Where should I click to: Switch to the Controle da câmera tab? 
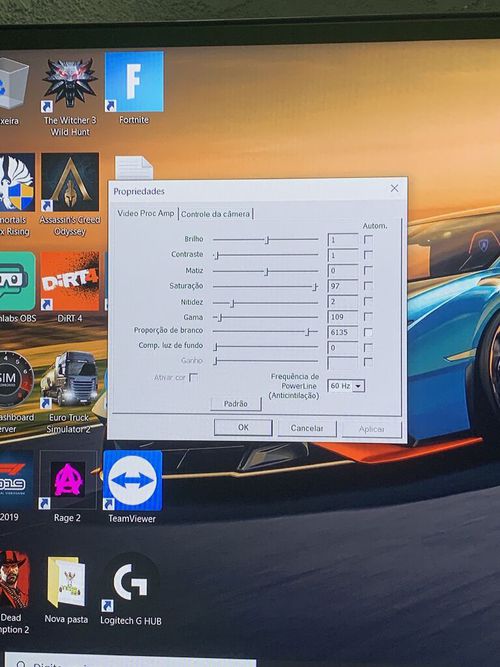pos(215,214)
